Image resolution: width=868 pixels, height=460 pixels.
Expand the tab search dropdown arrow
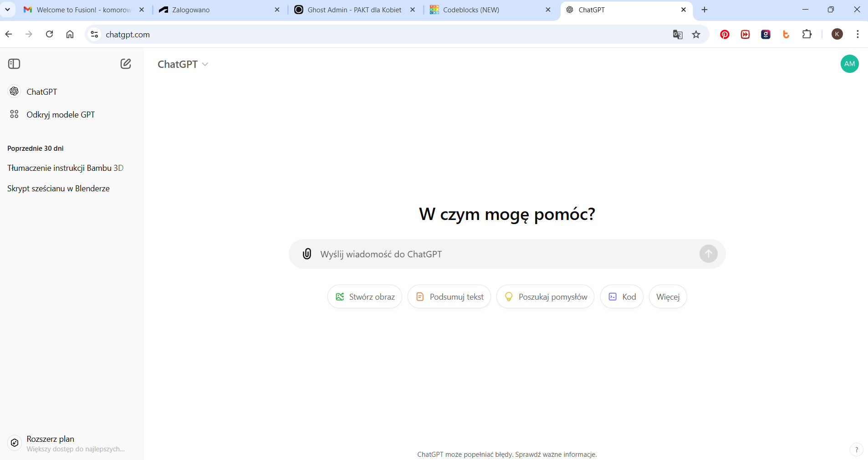pyautogui.click(x=7, y=10)
